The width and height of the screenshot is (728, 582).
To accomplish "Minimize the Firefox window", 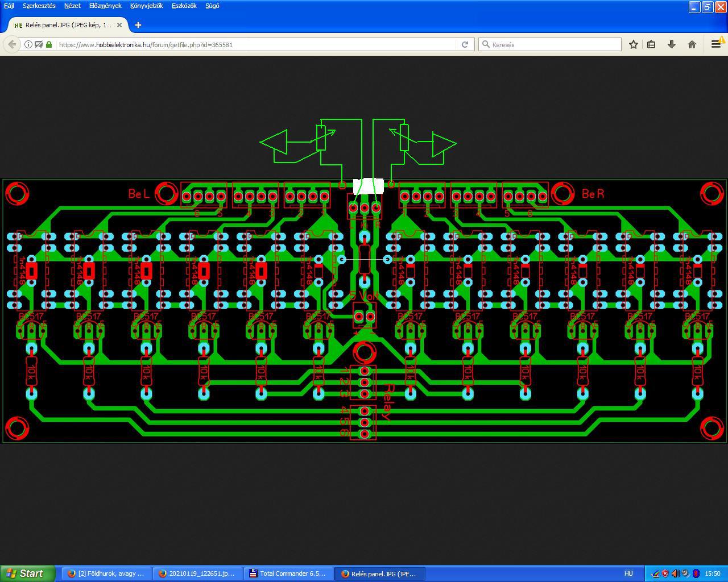I will [694, 7].
